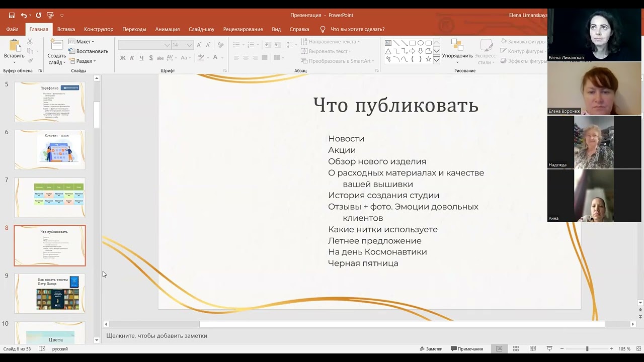Open the Рецензирование tab

coord(243,29)
